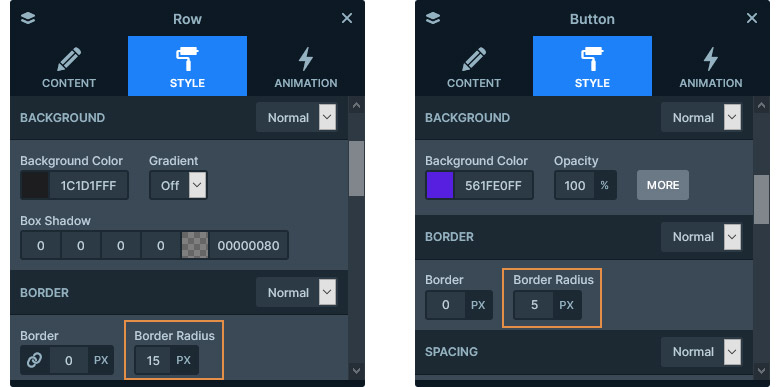Open the Animation lightning tab in Row panel
This screenshot has width=780, height=387.
(x=306, y=66)
